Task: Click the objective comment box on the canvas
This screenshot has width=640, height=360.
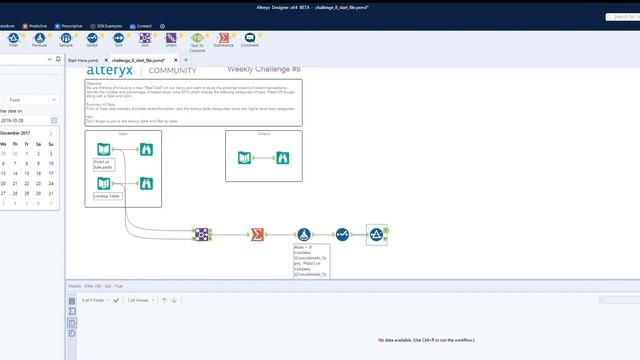Action: (x=193, y=102)
